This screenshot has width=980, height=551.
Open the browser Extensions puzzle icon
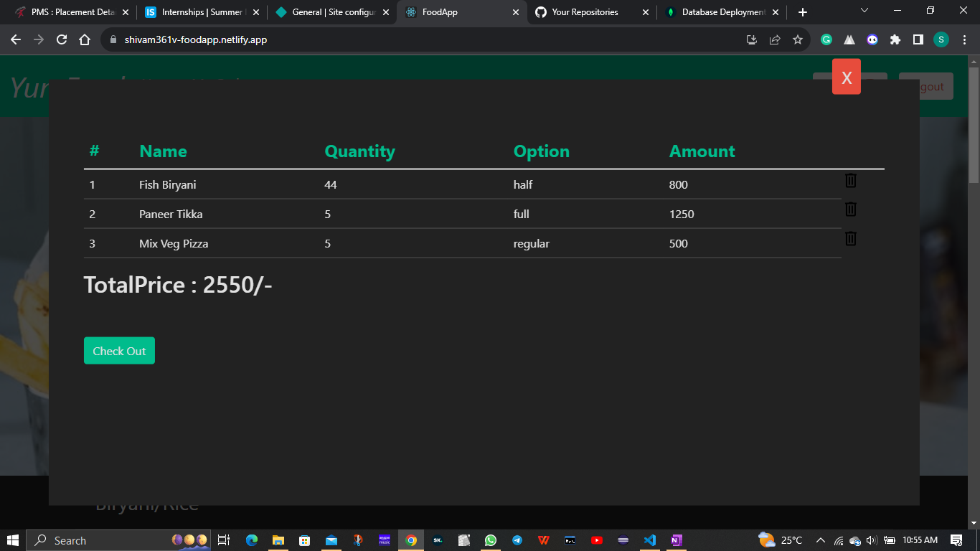coord(895,39)
